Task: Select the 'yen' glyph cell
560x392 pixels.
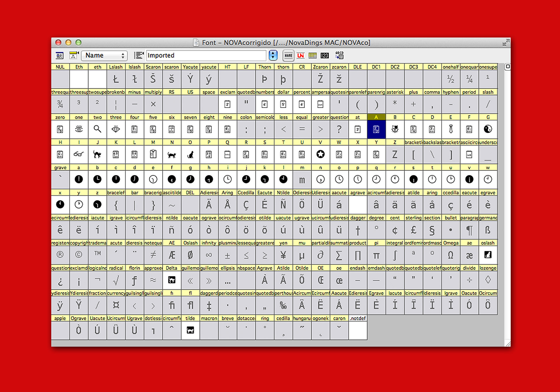Action: (x=283, y=255)
